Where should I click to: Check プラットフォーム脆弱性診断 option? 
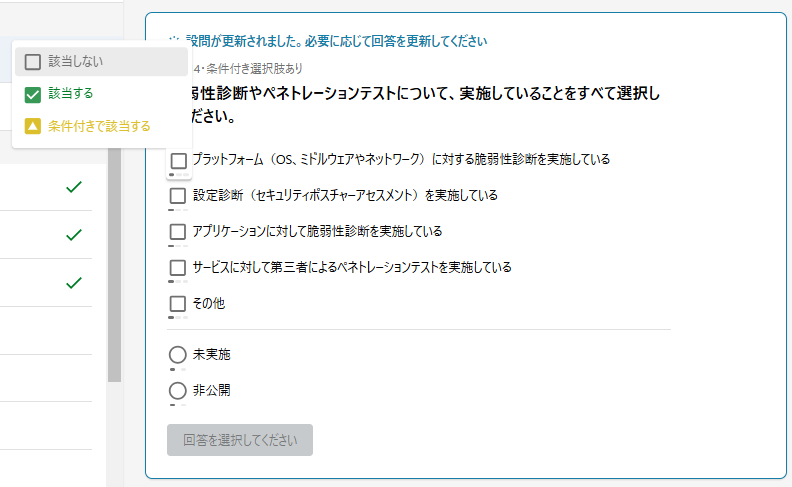pyautogui.click(x=178, y=161)
